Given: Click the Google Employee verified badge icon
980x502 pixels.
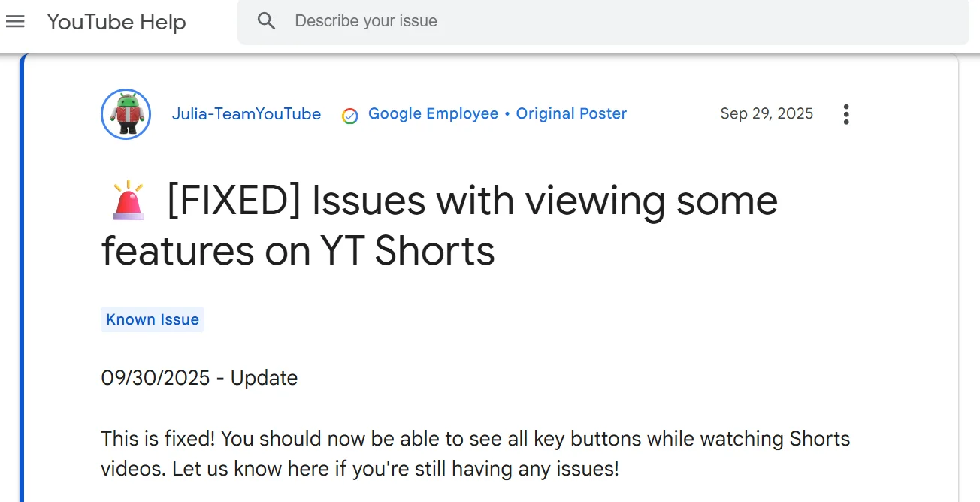Looking at the screenshot, I should point(349,115).
